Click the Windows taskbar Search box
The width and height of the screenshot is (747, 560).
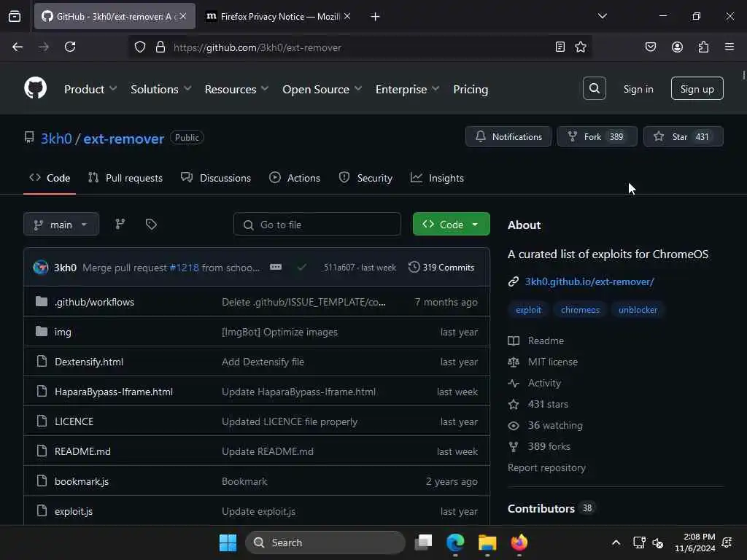pos(325,542)
